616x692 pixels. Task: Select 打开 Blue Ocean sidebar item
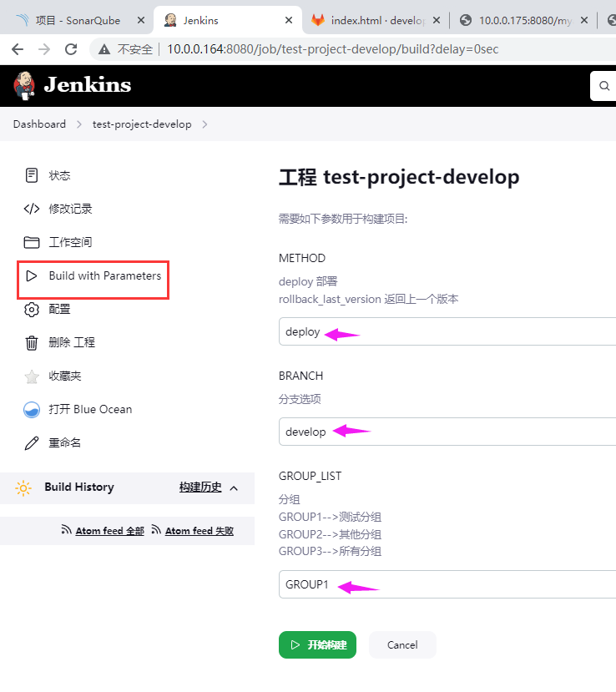pos(92,410)
